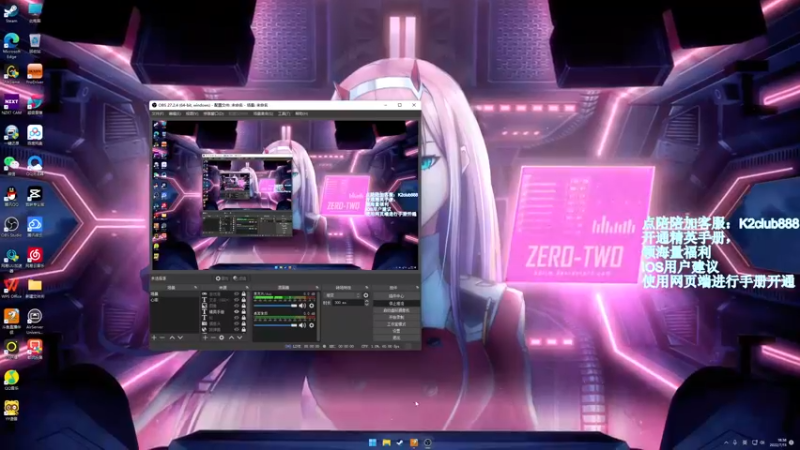The image size is (800, 450).
Task: Click the Exit (退出) button in OBS
Action: pyautogui.click(x=396, y=338)
